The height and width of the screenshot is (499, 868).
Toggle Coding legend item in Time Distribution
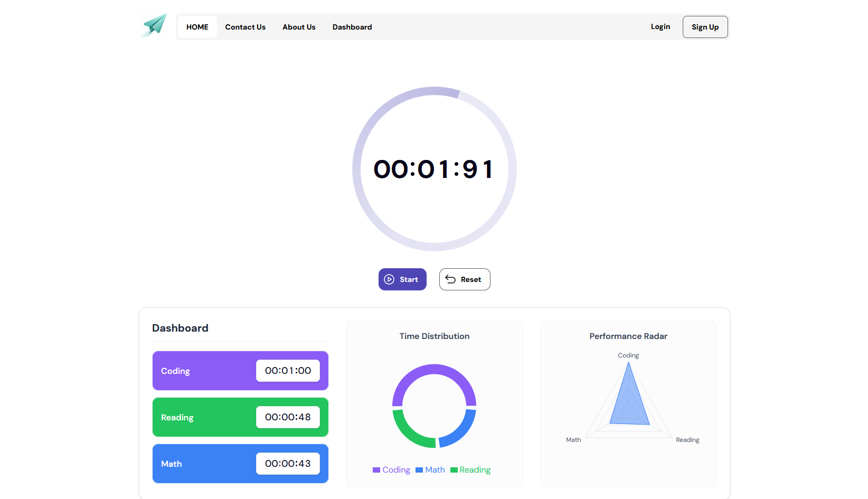391,470
